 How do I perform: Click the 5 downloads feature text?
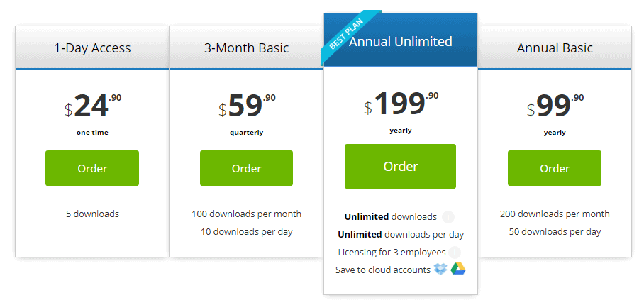point(92,214)
